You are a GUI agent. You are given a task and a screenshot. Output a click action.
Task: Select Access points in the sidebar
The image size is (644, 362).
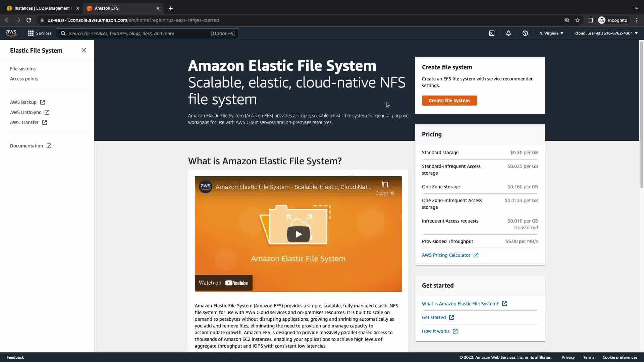tap(24, 79)
